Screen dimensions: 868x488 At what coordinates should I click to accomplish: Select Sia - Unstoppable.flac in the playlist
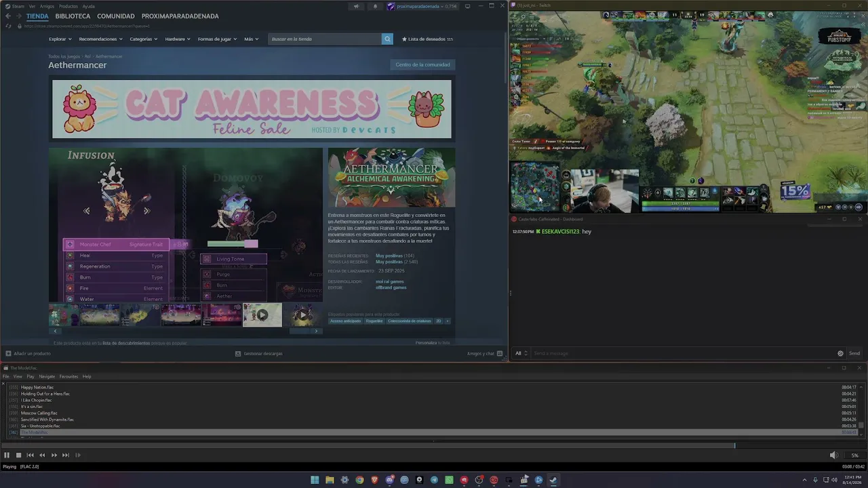tap(41, 426)
